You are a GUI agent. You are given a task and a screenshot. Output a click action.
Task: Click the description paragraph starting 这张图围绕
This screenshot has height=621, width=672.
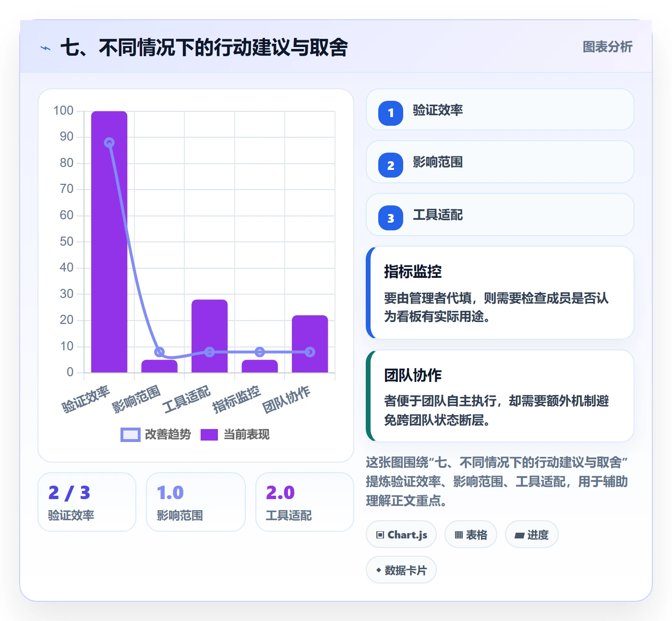497,481
